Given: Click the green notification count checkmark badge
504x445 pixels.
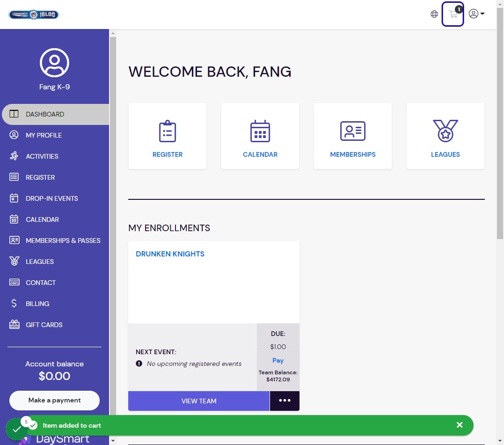Looking at the screenshot, I should [x=17, y=429].
